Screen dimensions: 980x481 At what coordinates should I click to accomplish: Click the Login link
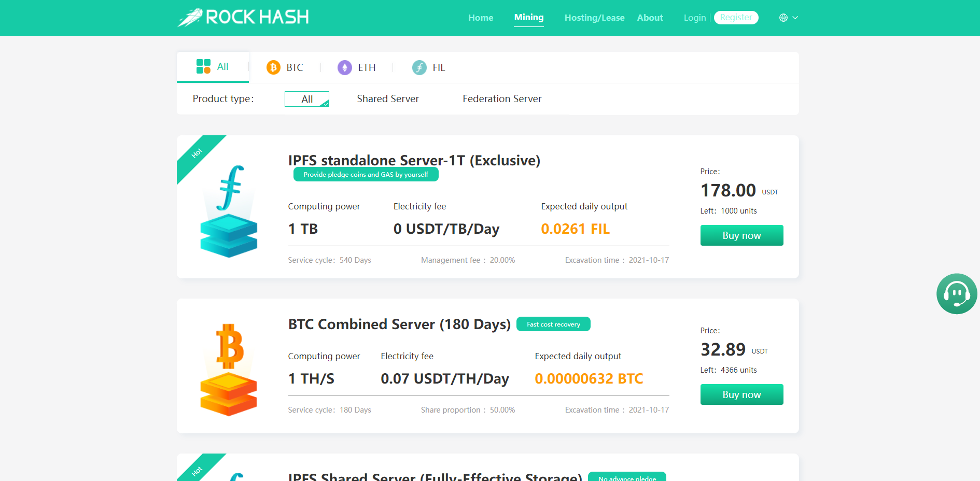(695, 18)
